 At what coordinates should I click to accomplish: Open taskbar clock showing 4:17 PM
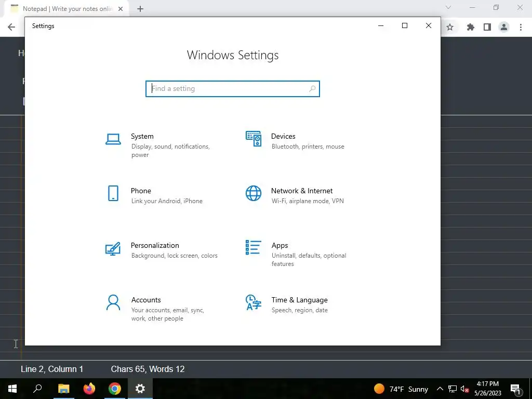point(487,389)
